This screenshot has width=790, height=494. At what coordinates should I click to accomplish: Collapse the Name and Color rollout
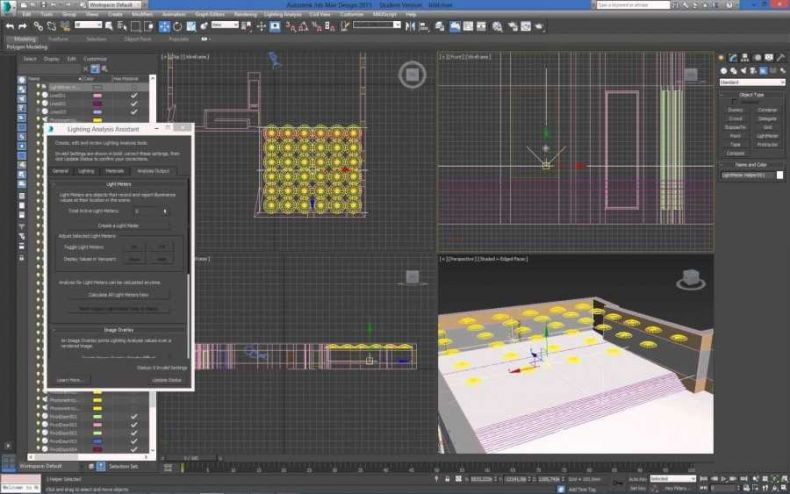[x=751, y=164]
